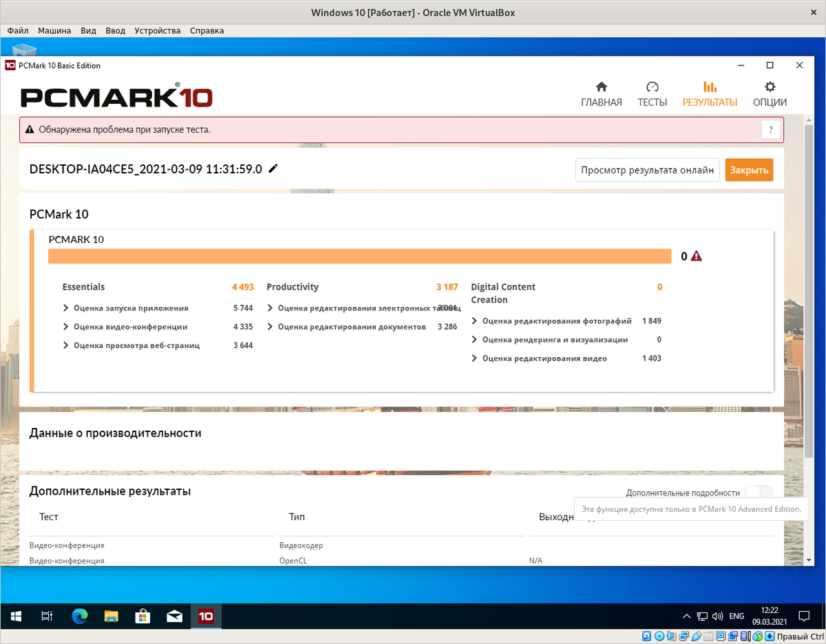
Task: Open Task View on the taskbar
Action: pos(47,616)
